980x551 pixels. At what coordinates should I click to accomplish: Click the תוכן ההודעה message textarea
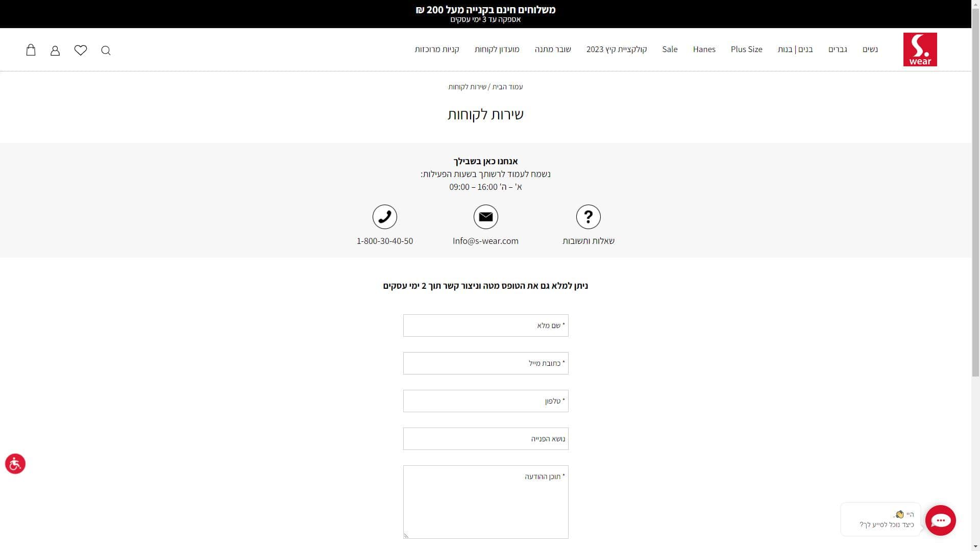tap(485, 502)
